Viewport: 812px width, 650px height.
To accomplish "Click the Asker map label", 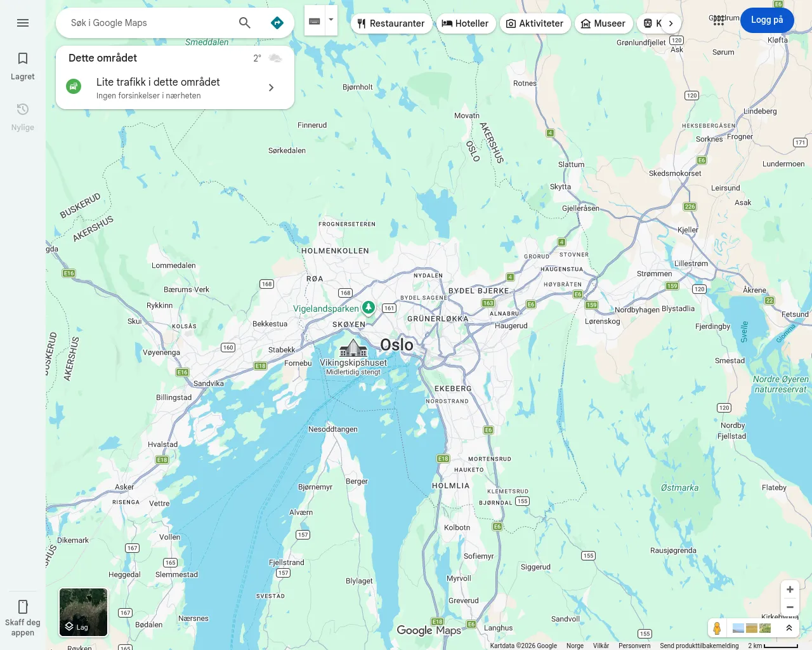I will point(124,487).
